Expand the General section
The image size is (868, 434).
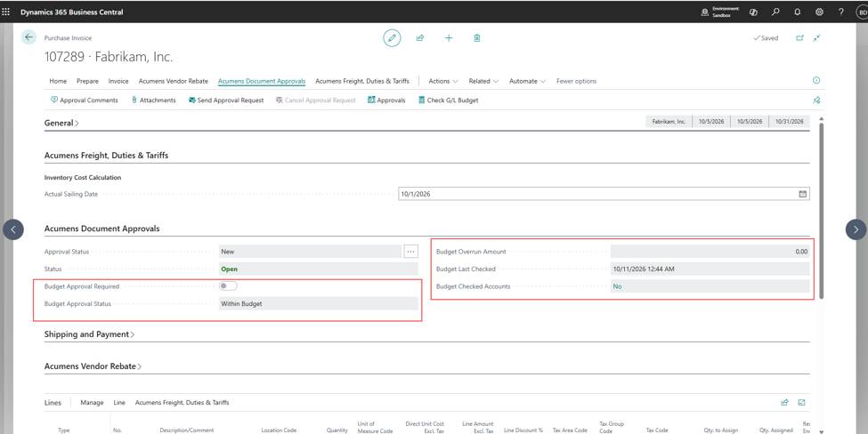coord(61,123)
